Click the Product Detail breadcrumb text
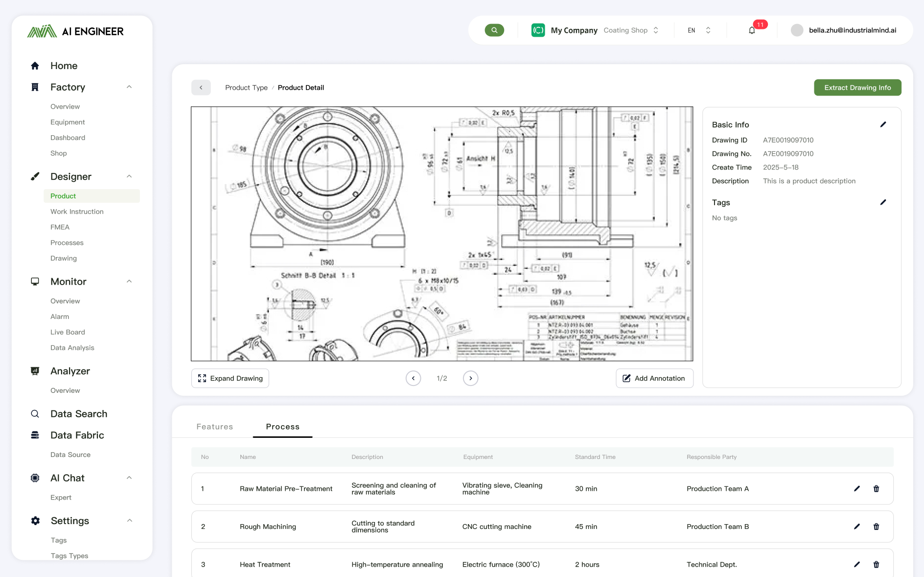 [x=301, y=88]
